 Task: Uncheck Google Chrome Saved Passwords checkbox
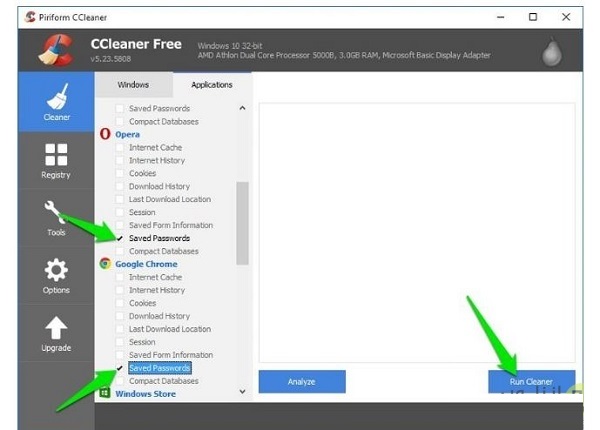point(121,368)
